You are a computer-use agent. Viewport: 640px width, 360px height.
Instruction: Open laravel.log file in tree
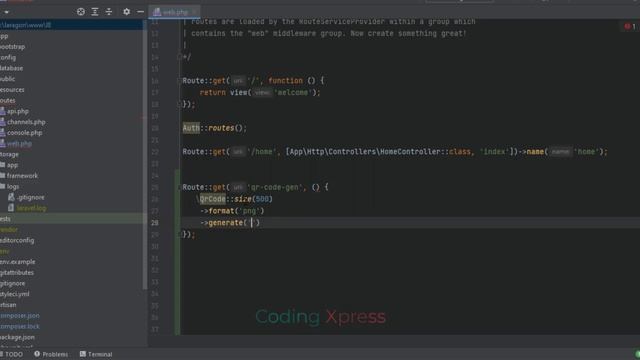click(x=31, y=208)
